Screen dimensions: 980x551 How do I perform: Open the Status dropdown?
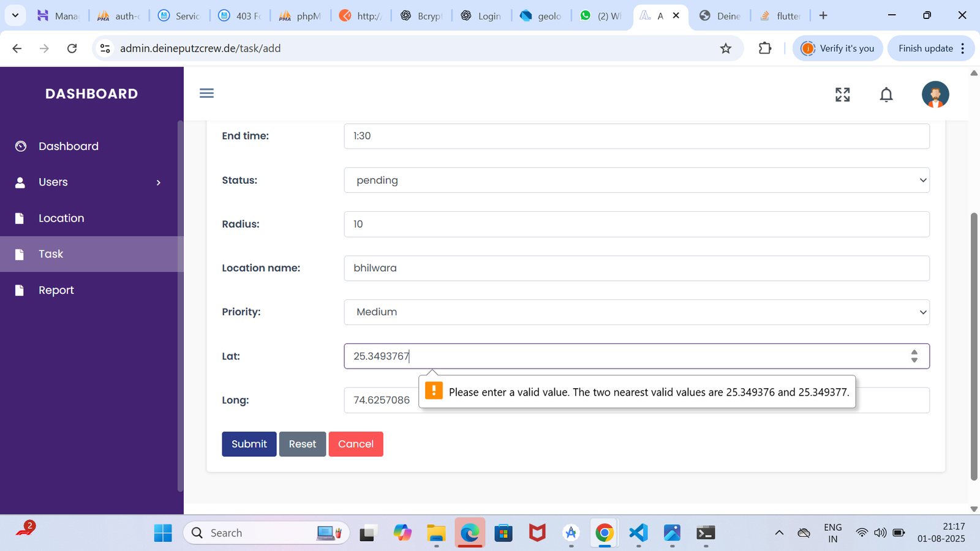636,180
